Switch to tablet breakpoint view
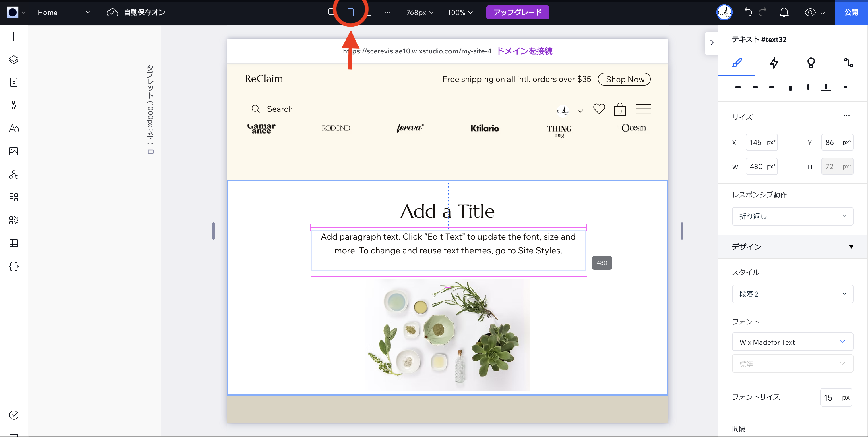This screenshot has height=437, width=868. (x=350, y=12)
